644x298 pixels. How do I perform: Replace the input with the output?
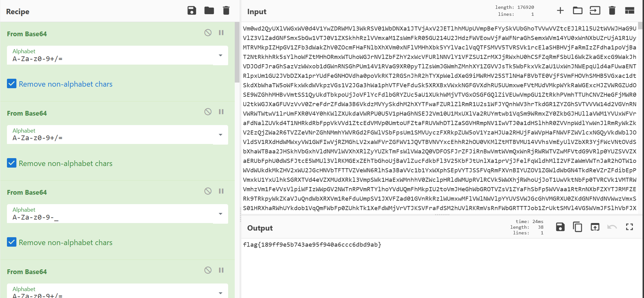[595, 227]
